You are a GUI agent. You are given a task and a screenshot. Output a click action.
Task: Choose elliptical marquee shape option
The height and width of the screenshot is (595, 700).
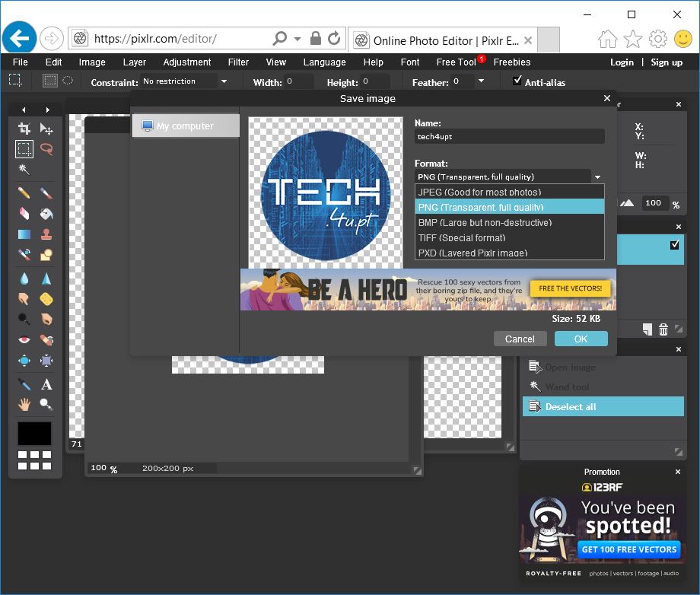[x=68, y=81]
